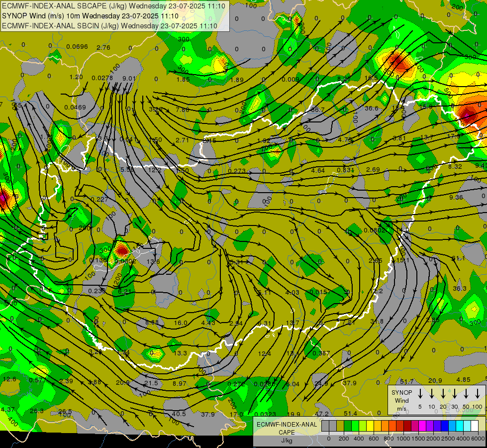Image resolution: width=487 pixels, height=448 pixels.
Task: Click the map value 0.0696
Action: point(77,47)
